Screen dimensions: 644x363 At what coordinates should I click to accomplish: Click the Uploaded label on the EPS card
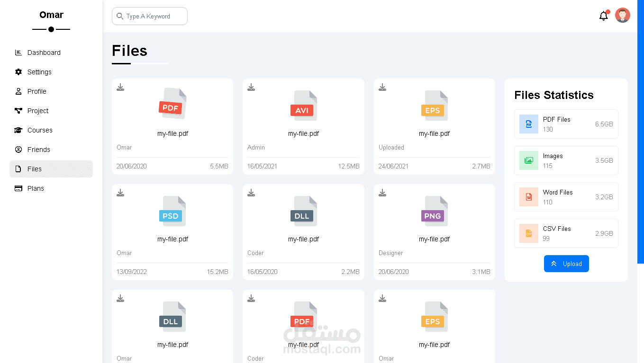pyautogui.click(x=391, y=147)
